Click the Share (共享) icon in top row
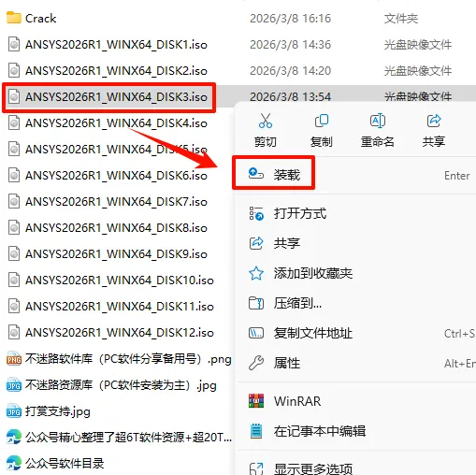476x475 pixels. pos(434,121)
